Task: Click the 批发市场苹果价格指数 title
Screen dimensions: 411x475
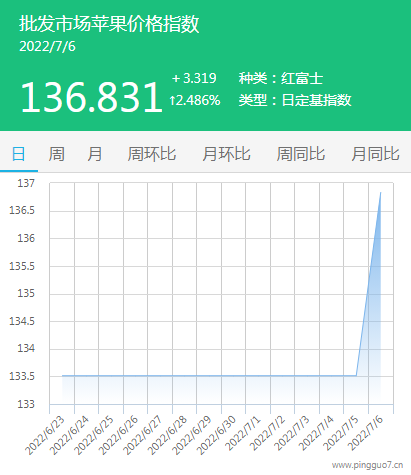Action: (109, 24)
